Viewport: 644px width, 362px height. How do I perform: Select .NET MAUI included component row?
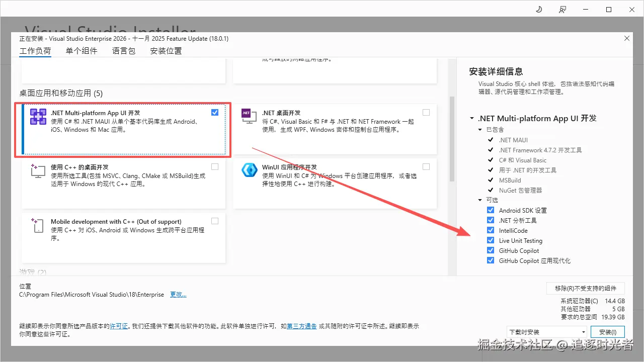(513, 140)
